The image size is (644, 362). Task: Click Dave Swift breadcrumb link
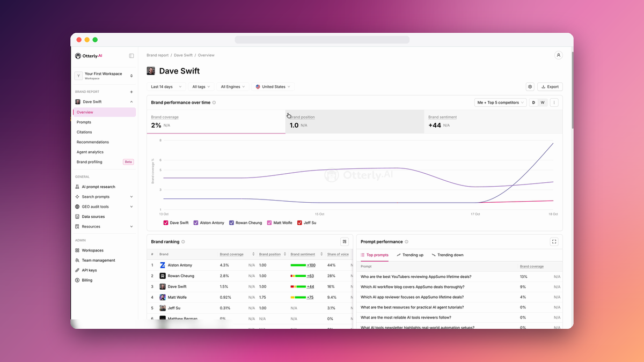pyautogui.click(x=183, y=55)
